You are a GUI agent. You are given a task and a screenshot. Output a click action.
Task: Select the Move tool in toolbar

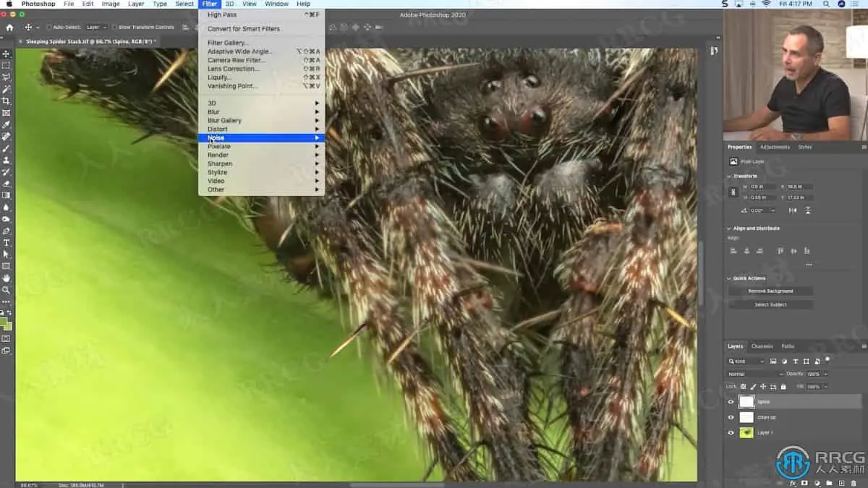7,54
